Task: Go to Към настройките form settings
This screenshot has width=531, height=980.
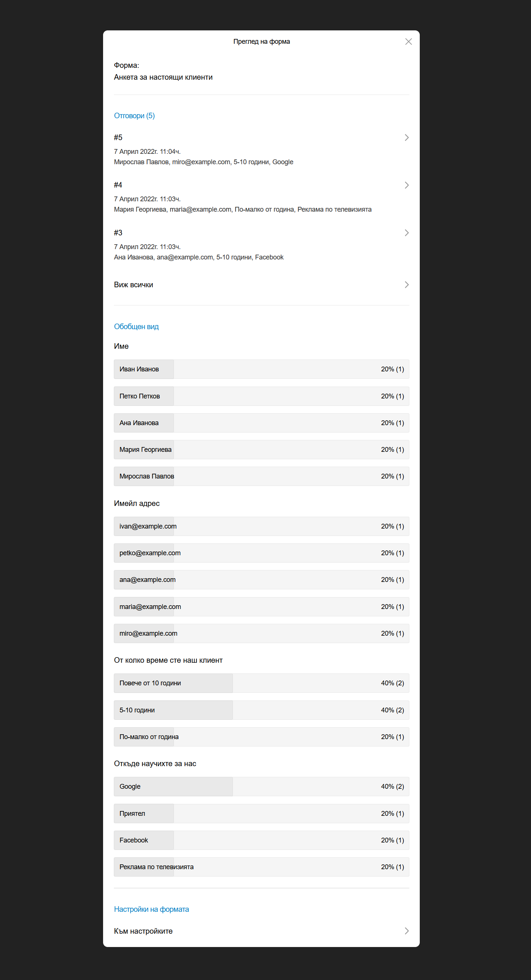Action: pos(261,931)
